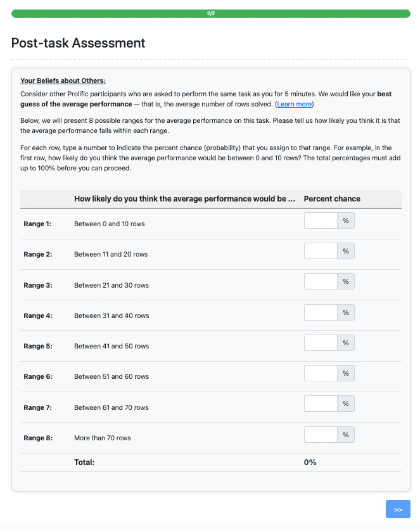Click the % symbol beside Range 8 input
Viewport: 420px width, 529px height.
point(346,435)
